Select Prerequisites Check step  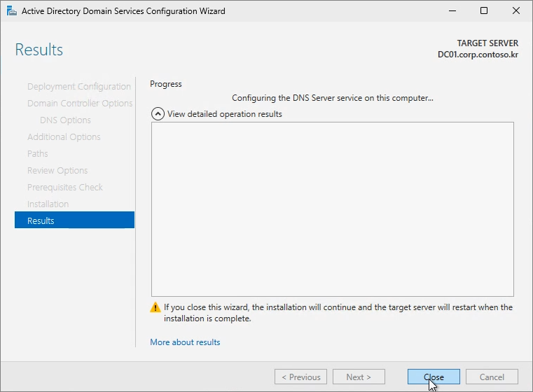click(x=65, y=187)
